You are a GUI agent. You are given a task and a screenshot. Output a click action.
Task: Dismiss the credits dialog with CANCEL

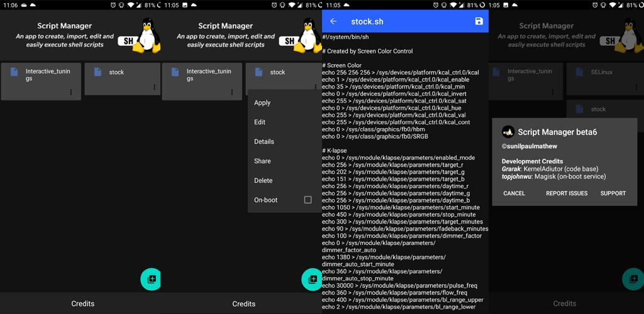[x=514, y=193]
